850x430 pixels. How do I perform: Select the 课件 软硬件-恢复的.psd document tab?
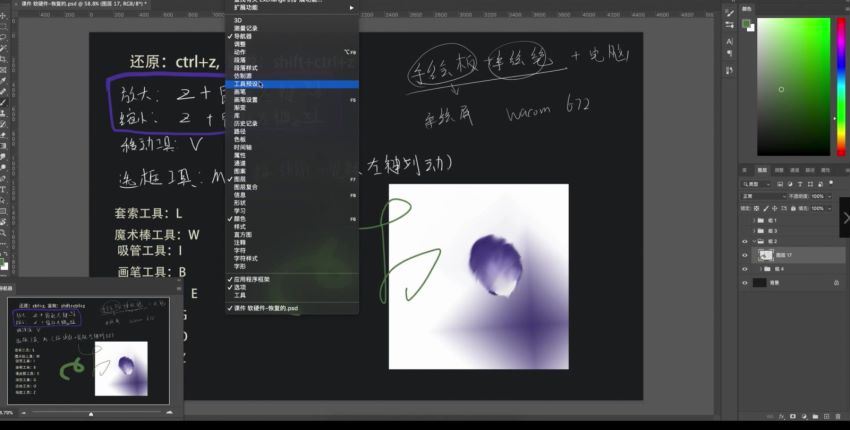pyautogui.click(x=81, y=4)
